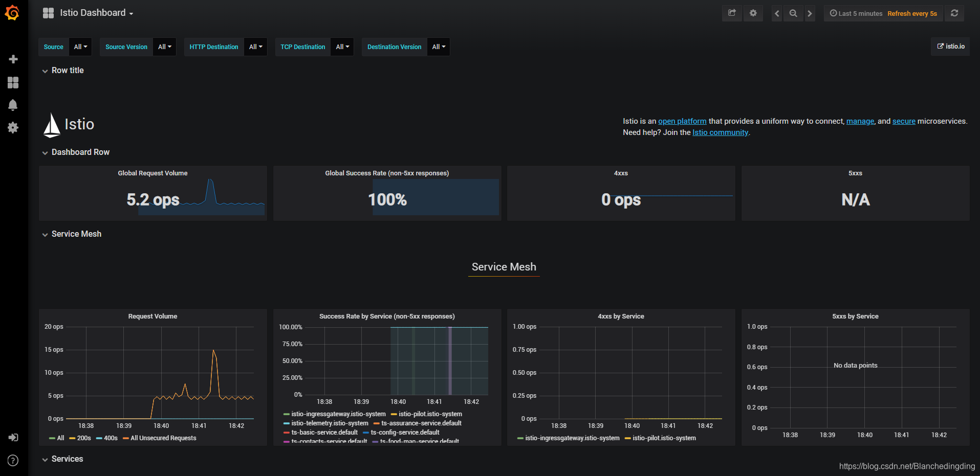The image size is (980, 476).
Task: Click the Global Success Rate panel title
Action: coord(387,173)
